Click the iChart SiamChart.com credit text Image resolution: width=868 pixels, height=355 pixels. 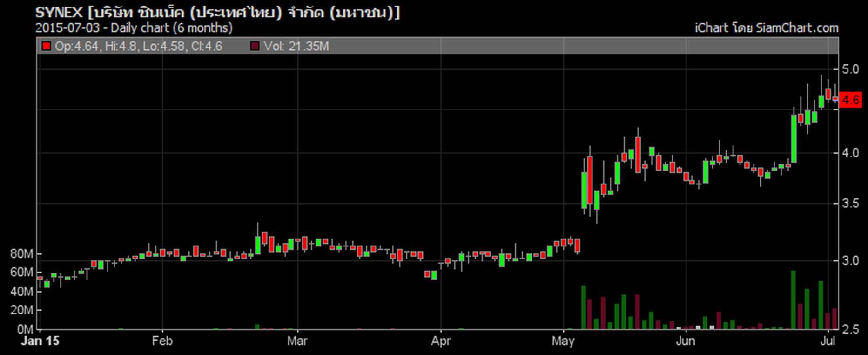767,28
